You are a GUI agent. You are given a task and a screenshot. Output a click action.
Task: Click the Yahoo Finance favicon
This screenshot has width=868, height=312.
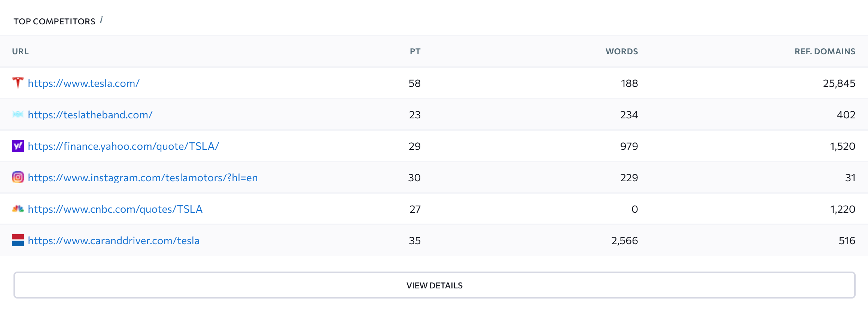(x=18, y=146)
